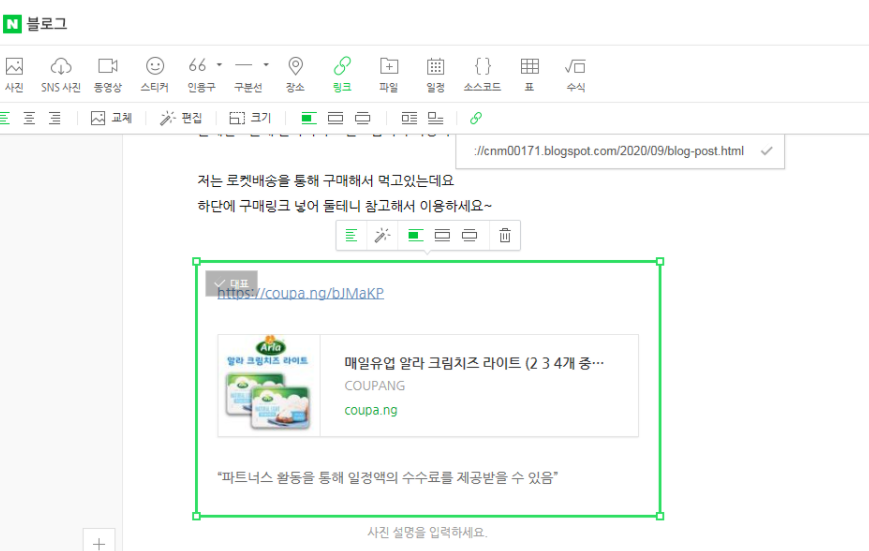The image size is (869, 551).
Task: Click the line 저는 로켓배송을 통해 구매해서 먹고있는데요
Action: (x=325, y=181)
